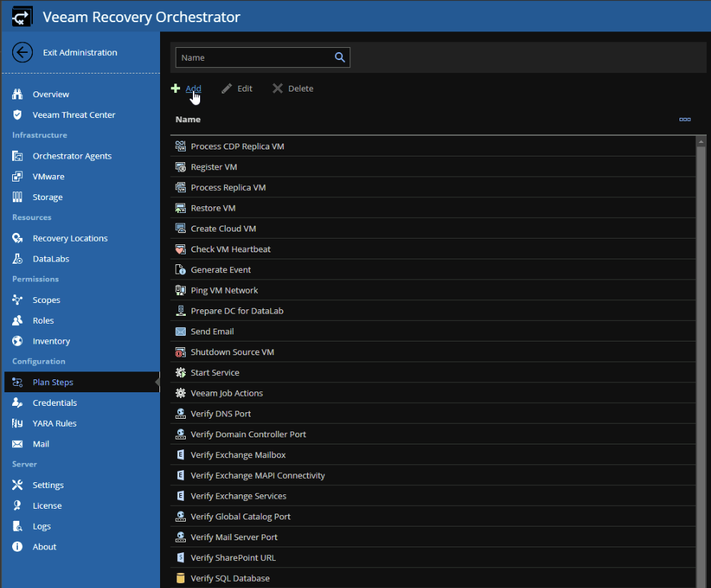The image size is (711, 588).
Task: Sort by the Name column header
Action: tap(188, 120)
